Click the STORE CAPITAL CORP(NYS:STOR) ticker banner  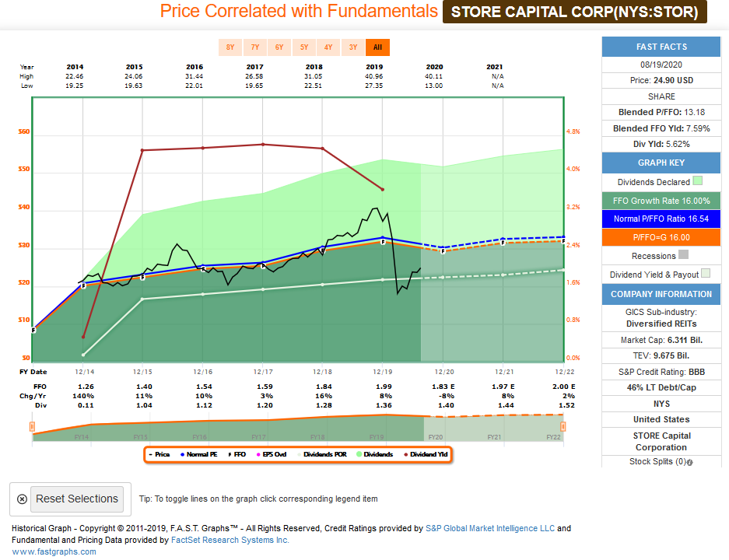point(575,12)
